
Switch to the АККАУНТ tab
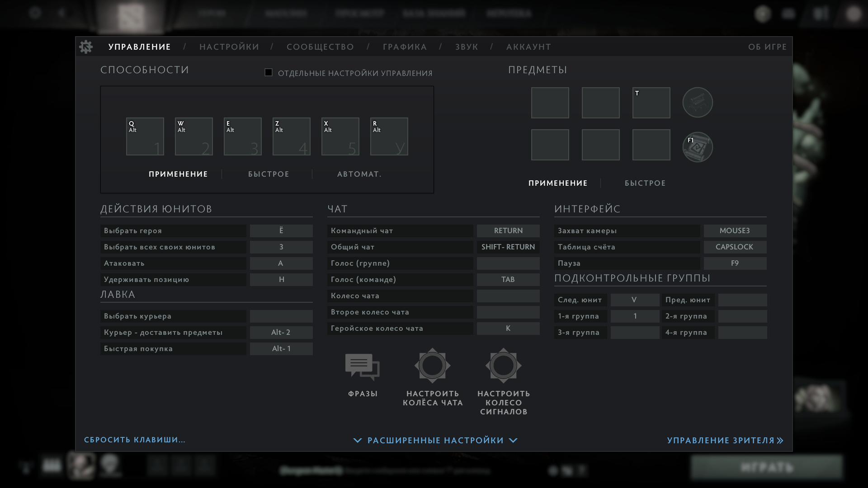(528, 47)
